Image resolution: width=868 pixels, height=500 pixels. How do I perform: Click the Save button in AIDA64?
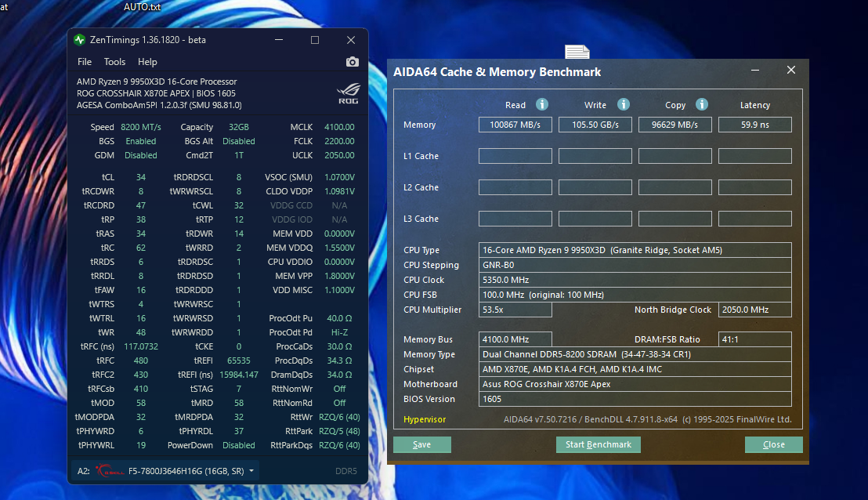coord(421,444)
